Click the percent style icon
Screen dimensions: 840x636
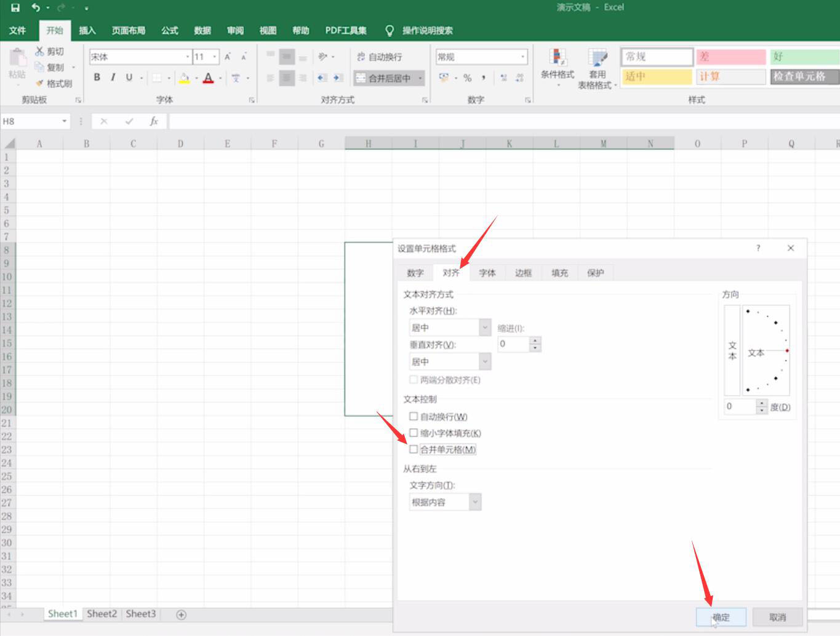[x=468, y=78]
